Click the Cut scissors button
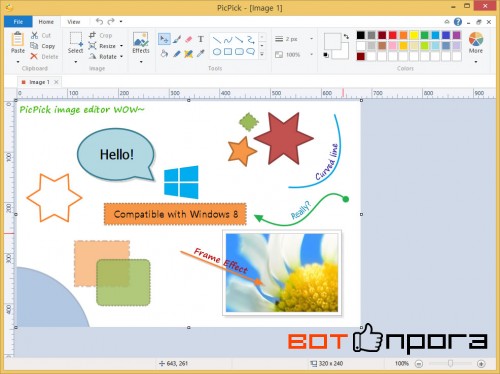The width and height of the screenshot is (500, 374). 41,35
